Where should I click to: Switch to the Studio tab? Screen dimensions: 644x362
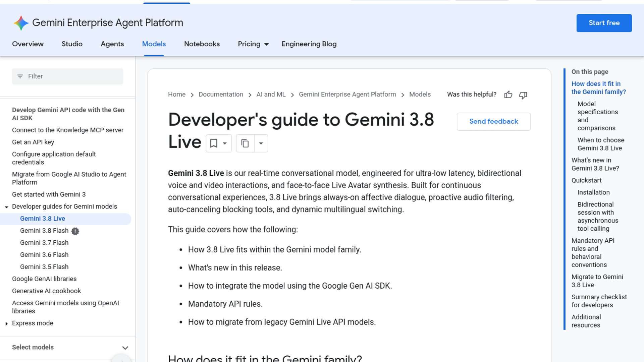tap(72, 44)
